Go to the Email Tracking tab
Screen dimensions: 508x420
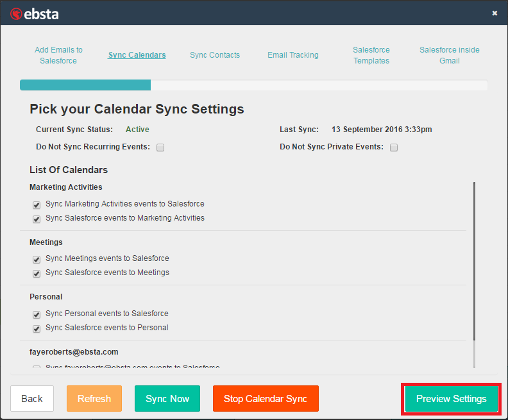tap(292, 55)
